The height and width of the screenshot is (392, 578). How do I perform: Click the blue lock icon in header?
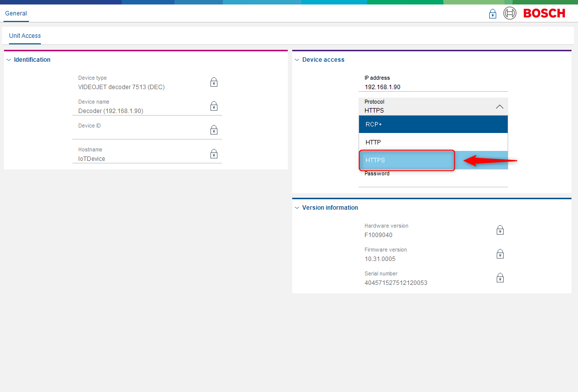click(x=492, y=14)
